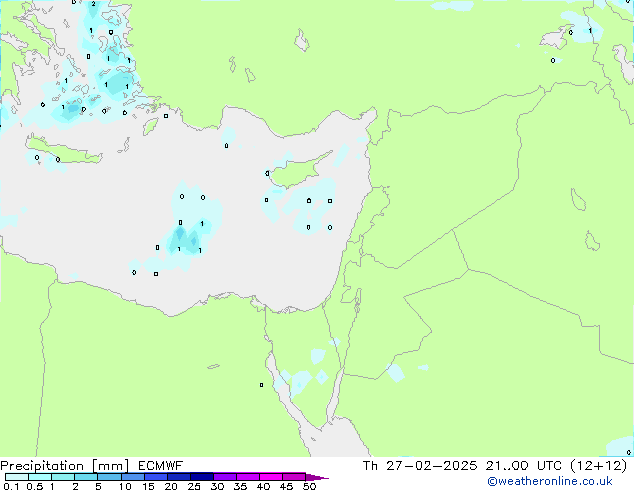Click the island of Cyprus on the map
Viewport: 634px width, 490px height.
click(x=297, y=172)
